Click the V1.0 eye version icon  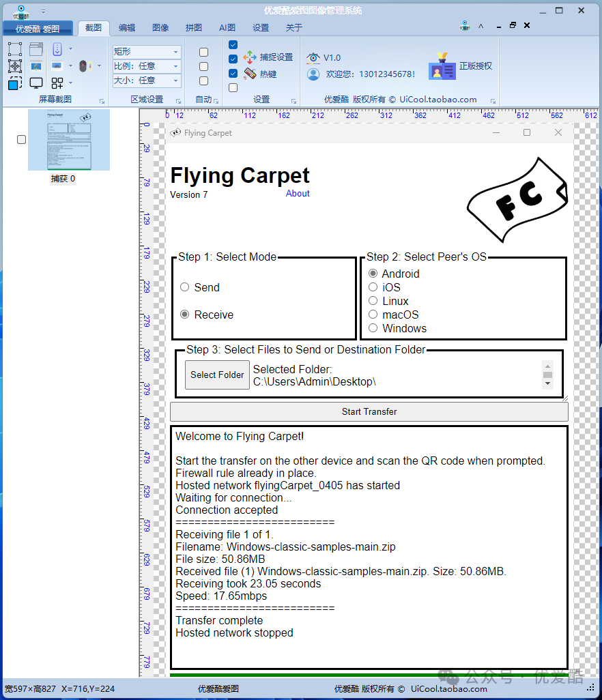pos(313,57)
